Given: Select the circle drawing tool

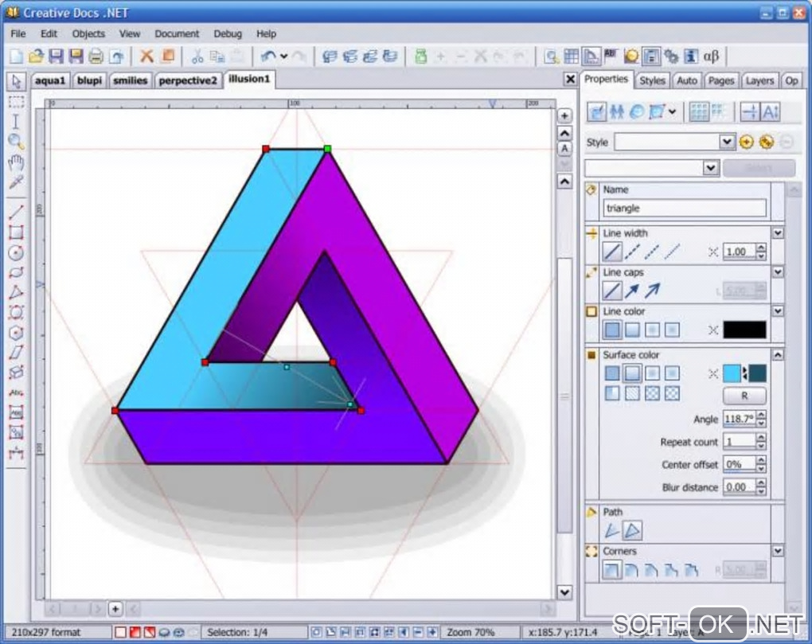Looking at the screenshot, I should [16, 252].
